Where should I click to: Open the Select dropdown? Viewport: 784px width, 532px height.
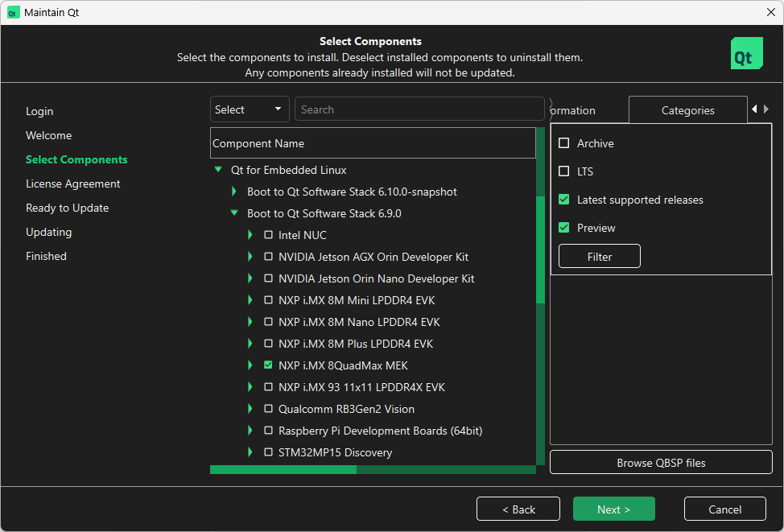(x=250, y=109)
